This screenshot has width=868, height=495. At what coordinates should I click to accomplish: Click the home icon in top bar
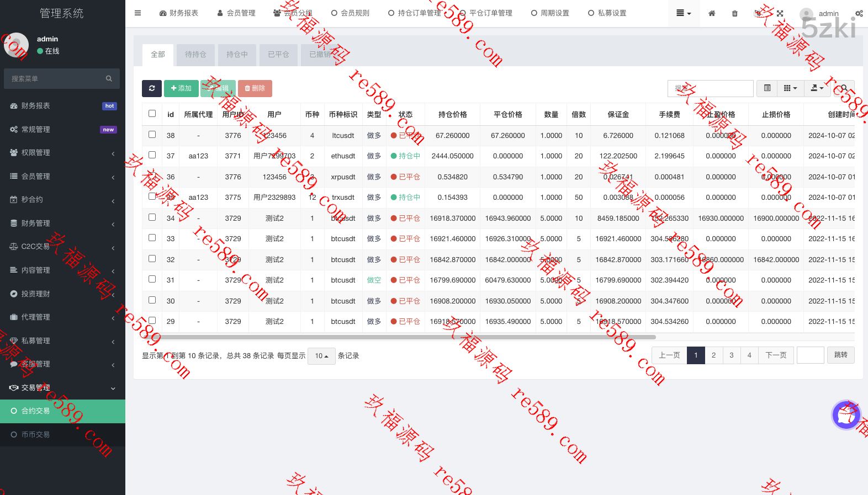point(712,13)
